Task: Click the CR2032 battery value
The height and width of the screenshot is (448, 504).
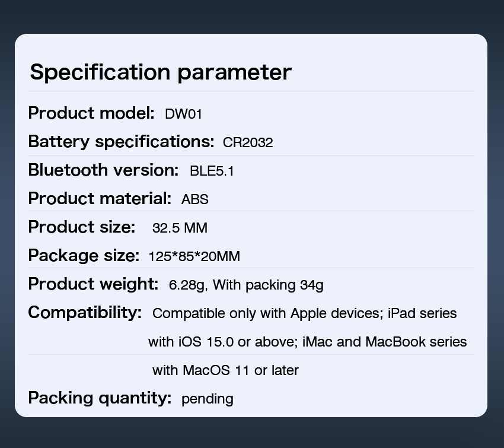Action: (x=248, y=142)
